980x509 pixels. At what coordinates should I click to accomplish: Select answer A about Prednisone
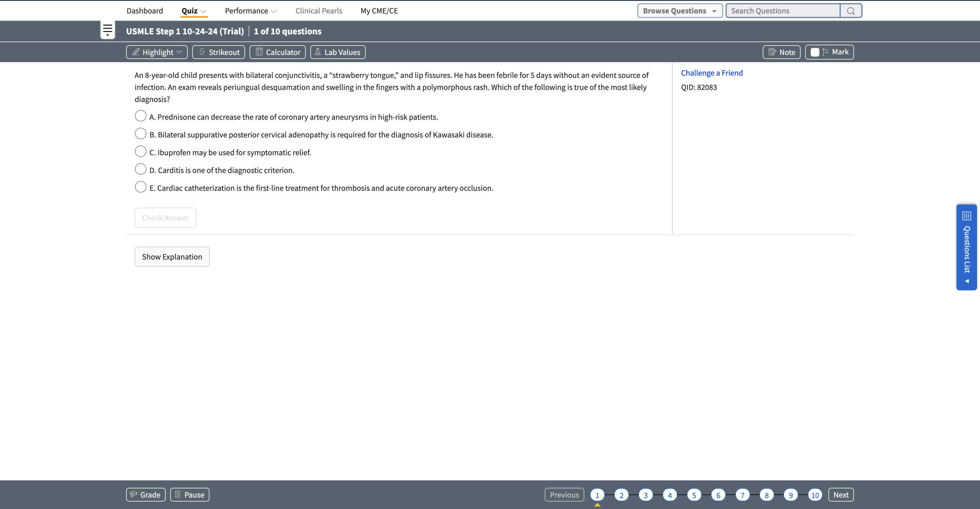click(140, 116)
